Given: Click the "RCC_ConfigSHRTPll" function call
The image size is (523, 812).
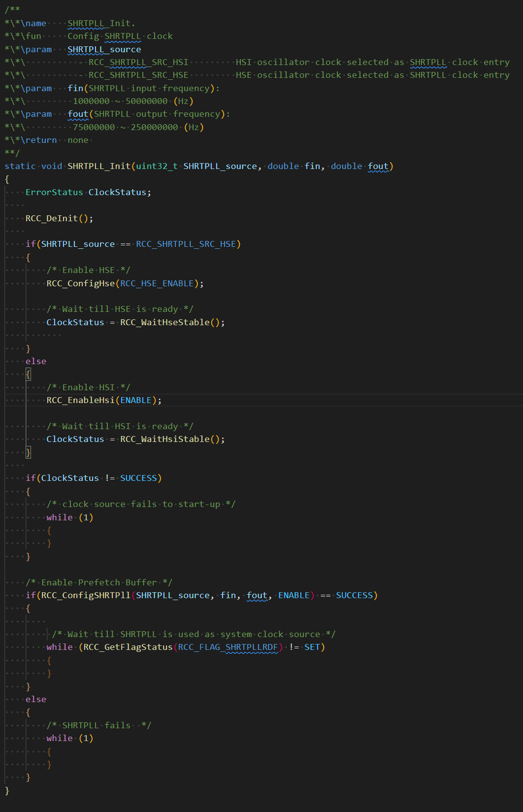Looking at the screenshot, I should click(86, 595).
